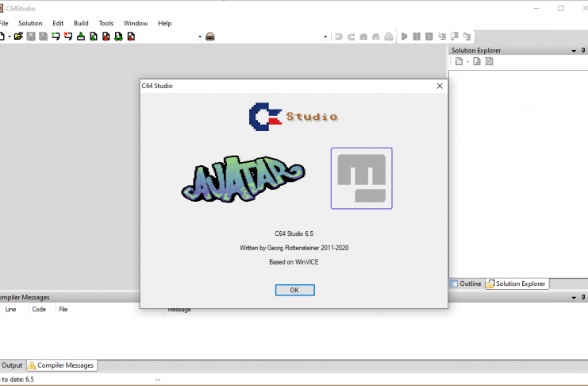The width and height of the screenshot is (588, 386).
Task: Click the crossed-out document icon in Solution Explorer
Action: (489, 61)
